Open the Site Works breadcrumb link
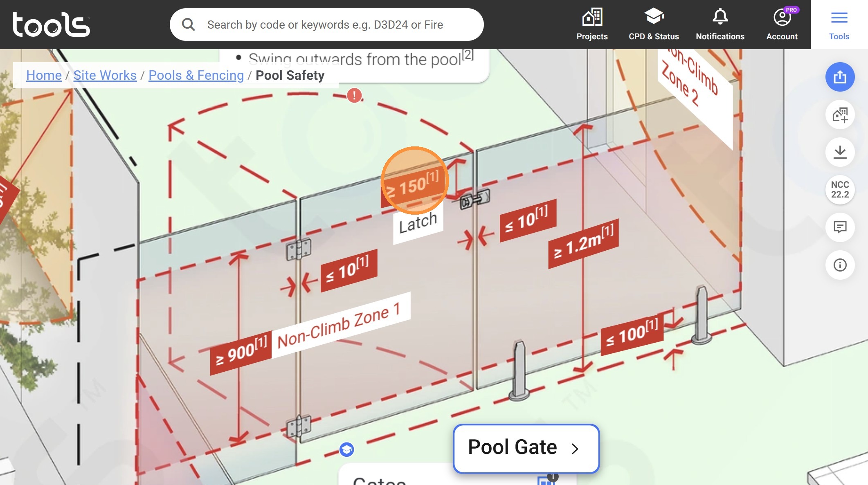The height and width of the screenshot is (485, 868). point(105,75)
